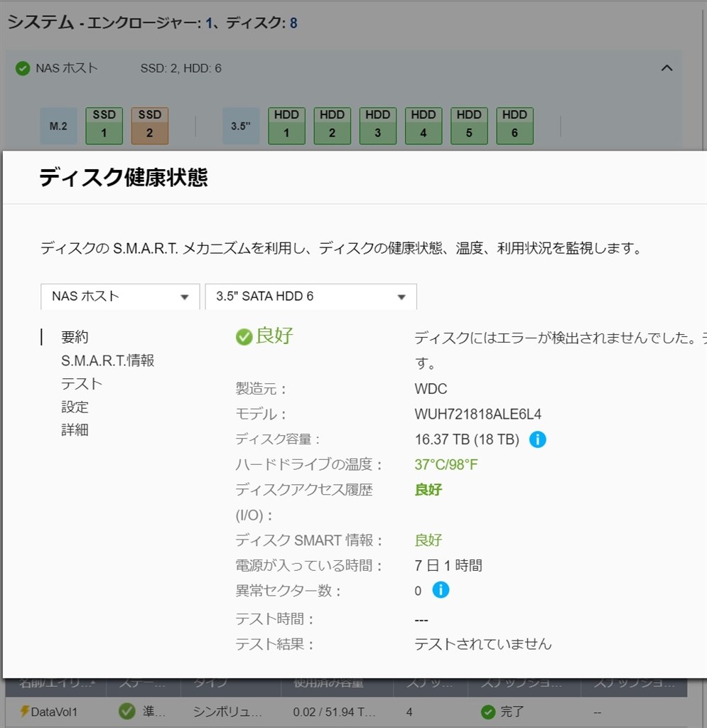Click the ディスクアクセス履歴 良好 value
This screenshot has height=728, width=707.
[428, 489]
